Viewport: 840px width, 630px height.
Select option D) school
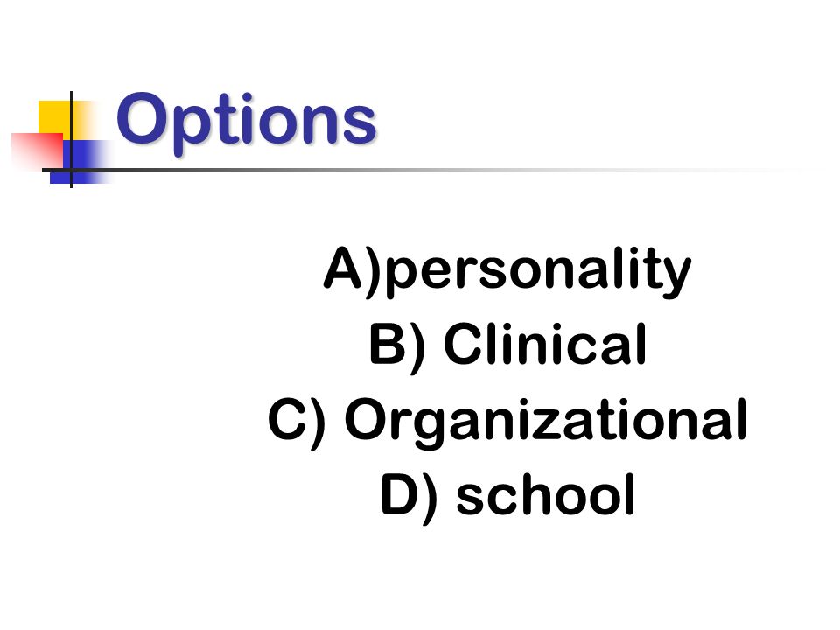coord(508,495)
